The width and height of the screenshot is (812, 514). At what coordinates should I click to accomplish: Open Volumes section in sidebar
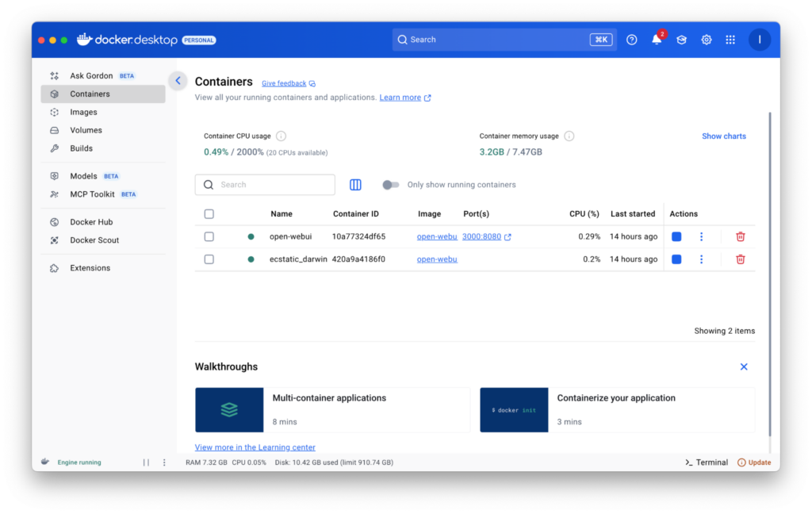pos(86,130)
